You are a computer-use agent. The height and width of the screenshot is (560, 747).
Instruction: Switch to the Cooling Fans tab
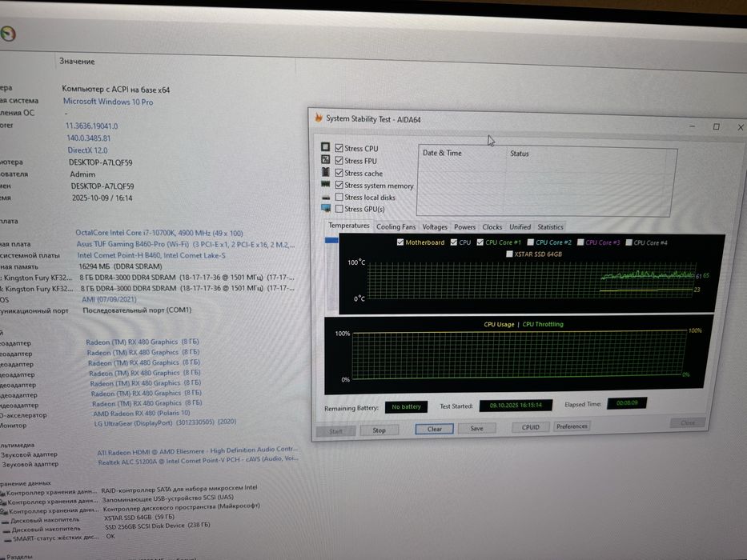396,227
